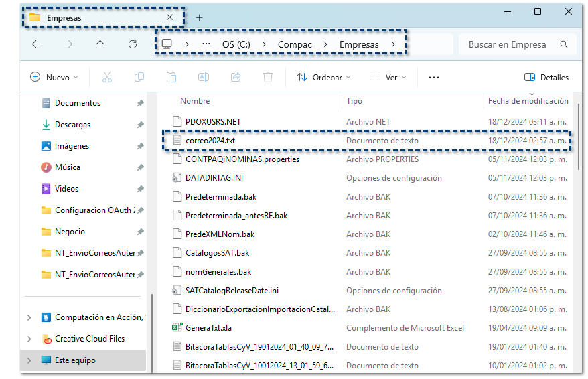Viewport: 588px width, 379px height.
Task: Click the Delete trash icon
Action: 268,78
